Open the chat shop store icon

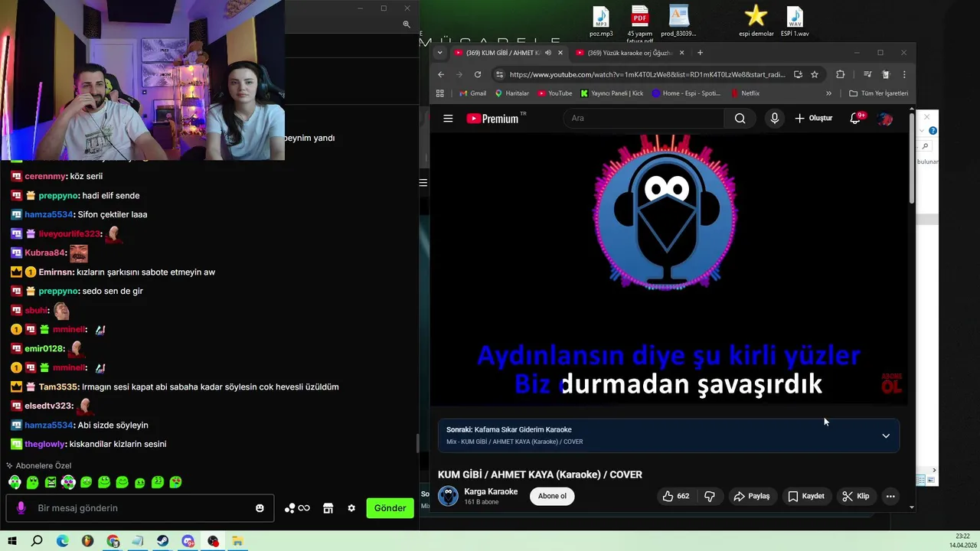pyautogui.click(x=328, y=508)
